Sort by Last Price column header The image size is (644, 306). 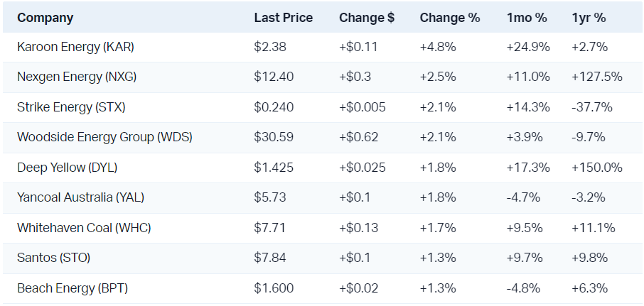[x=283, y=17]
